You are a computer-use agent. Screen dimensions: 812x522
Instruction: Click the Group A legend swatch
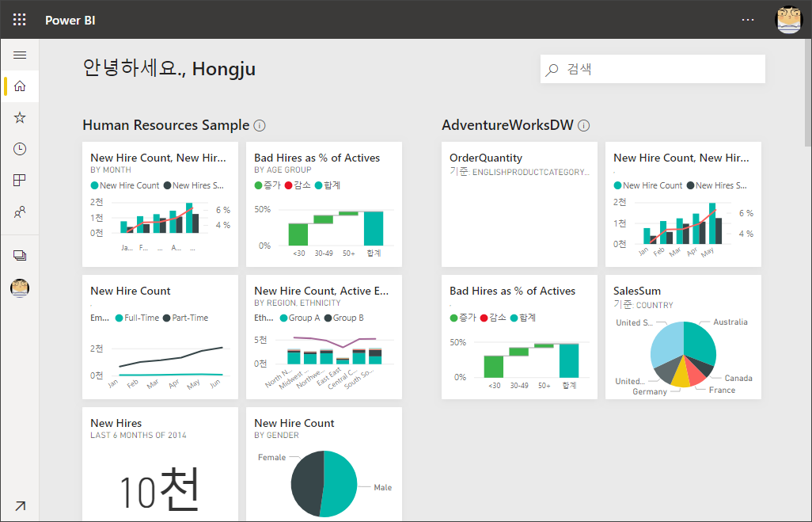point(283,318)
